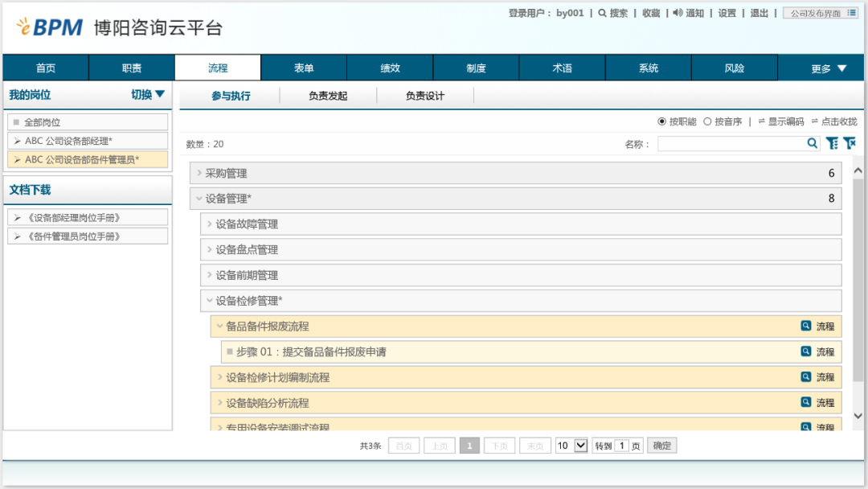Open 流程 view icon for 备品备件报废流程

806,327
